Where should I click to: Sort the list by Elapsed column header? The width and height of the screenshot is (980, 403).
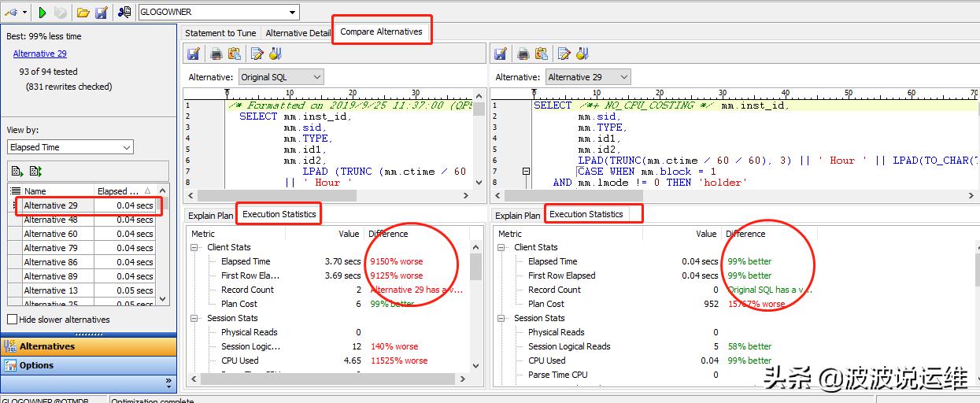point(124,191)
